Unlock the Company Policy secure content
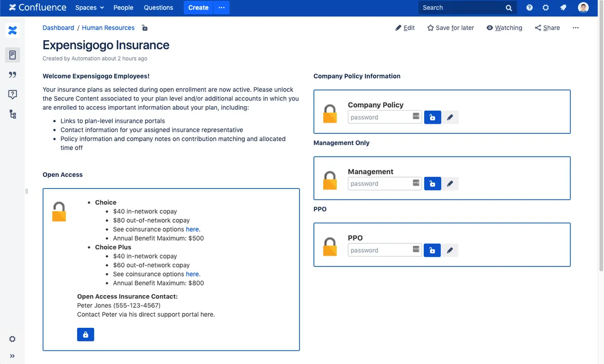This screenshot has width=604, height=364. 432,117
